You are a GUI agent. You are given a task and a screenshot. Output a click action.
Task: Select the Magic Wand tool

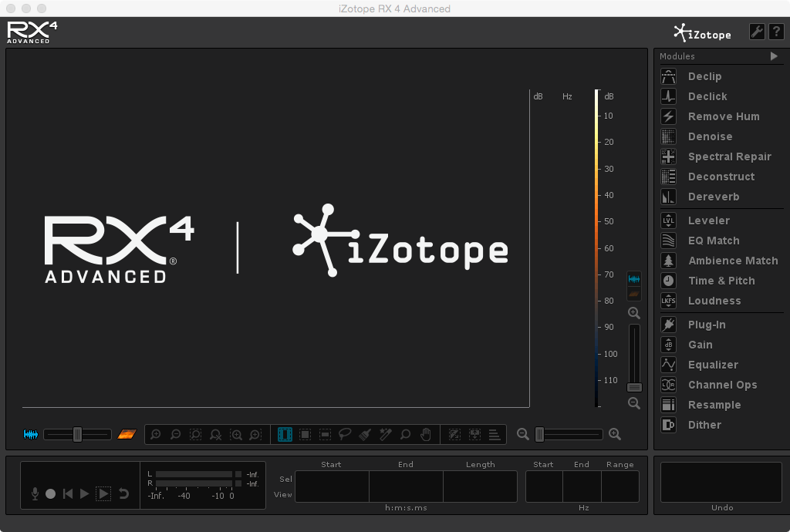coord(386,434)
